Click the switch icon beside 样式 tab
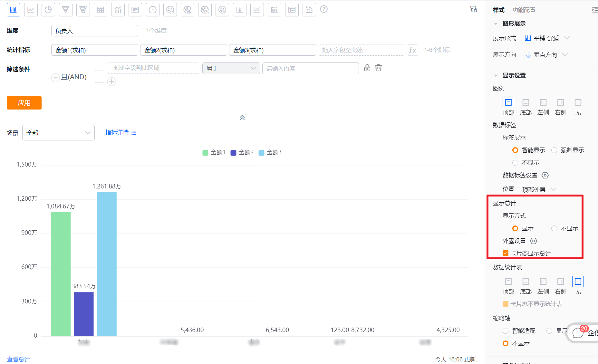The image size is (598, 364). [x=474, y=9]
